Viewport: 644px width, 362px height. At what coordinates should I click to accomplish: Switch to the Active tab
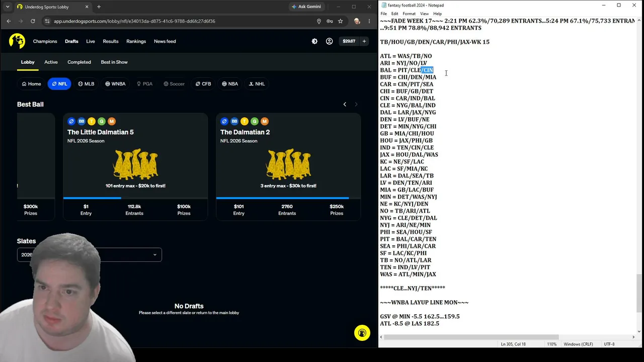pyautogui.click(x=51, y=62)
